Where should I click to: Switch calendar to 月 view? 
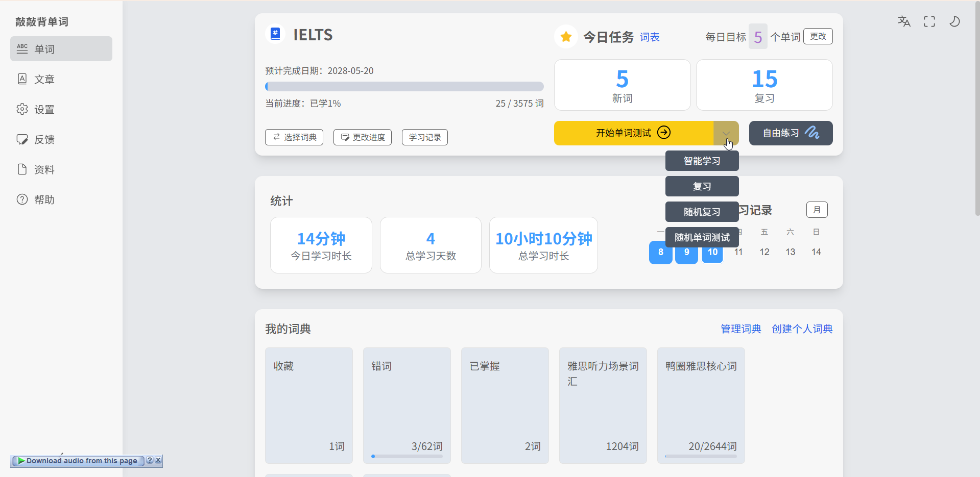(817, 210)
